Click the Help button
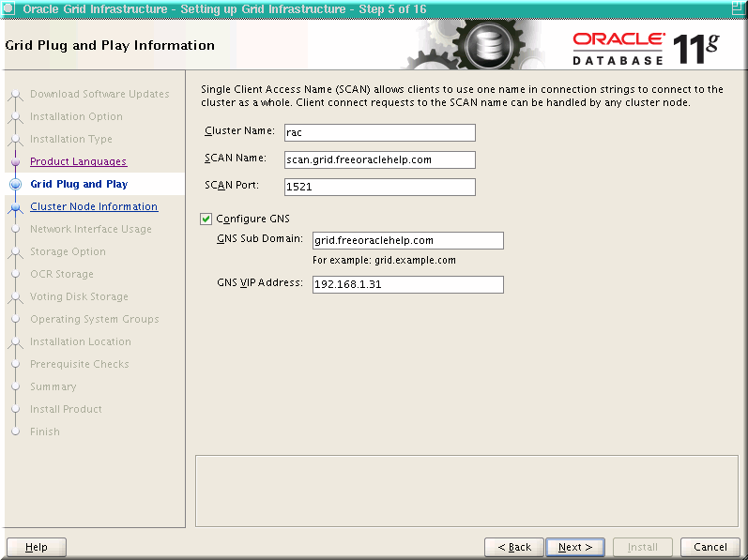Viewport: 748px width, 560px height. [x=37, y=547]
